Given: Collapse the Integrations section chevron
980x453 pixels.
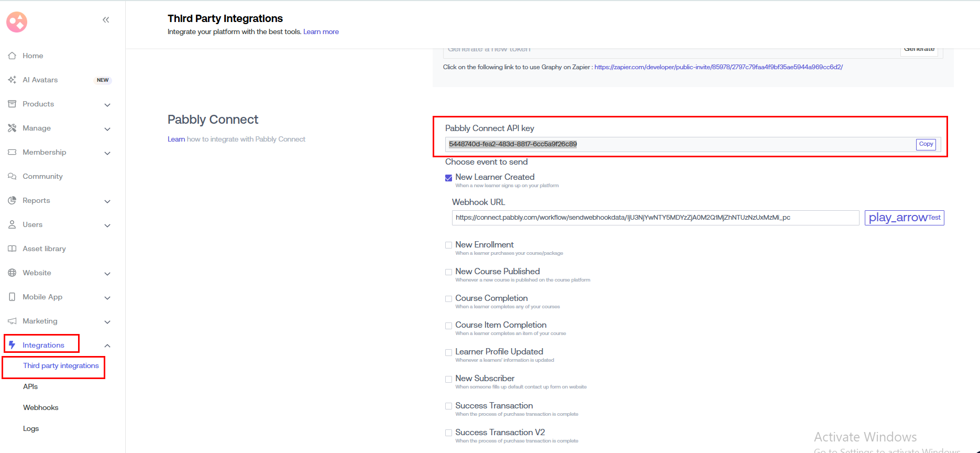Looking at the screenshot, I should pyautogui.click(x=107, y=346).
